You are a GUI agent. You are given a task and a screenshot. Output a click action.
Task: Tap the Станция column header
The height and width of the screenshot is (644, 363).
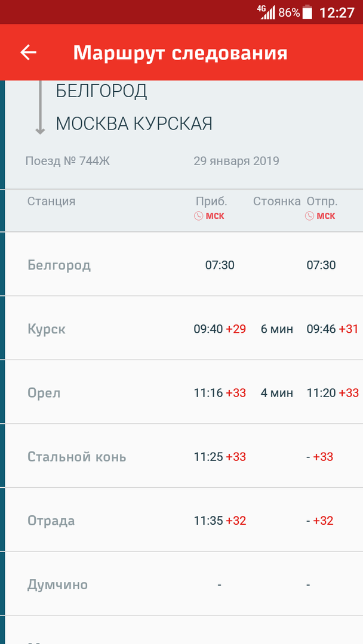(51, 201)
